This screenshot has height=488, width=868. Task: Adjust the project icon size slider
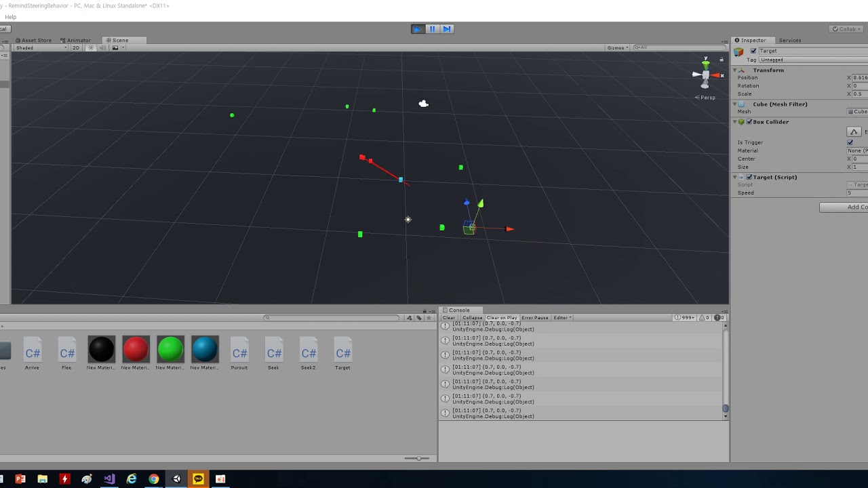pyautogui.click(x=417, y=459)
